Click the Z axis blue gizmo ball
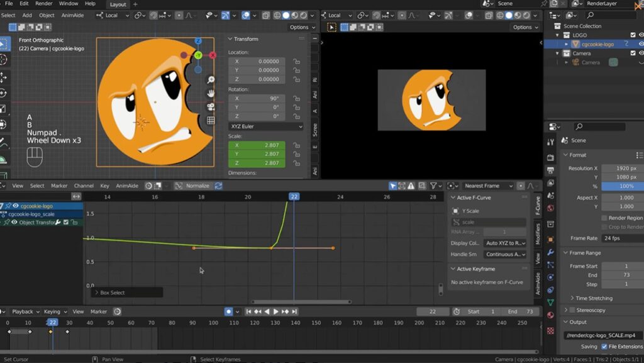This screenshot has width=644, height=363. pyautogui.click(x=198, y=41)
